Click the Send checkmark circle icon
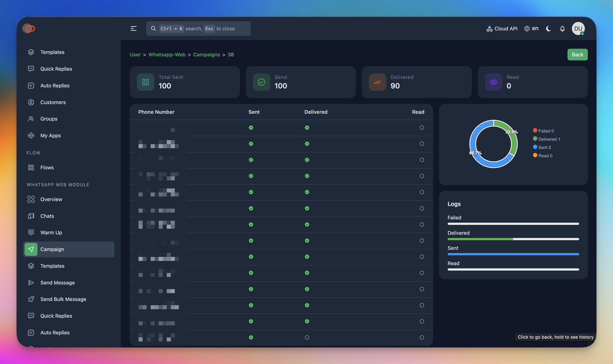Viewport: 613px width, 364px height. (261, 82)
